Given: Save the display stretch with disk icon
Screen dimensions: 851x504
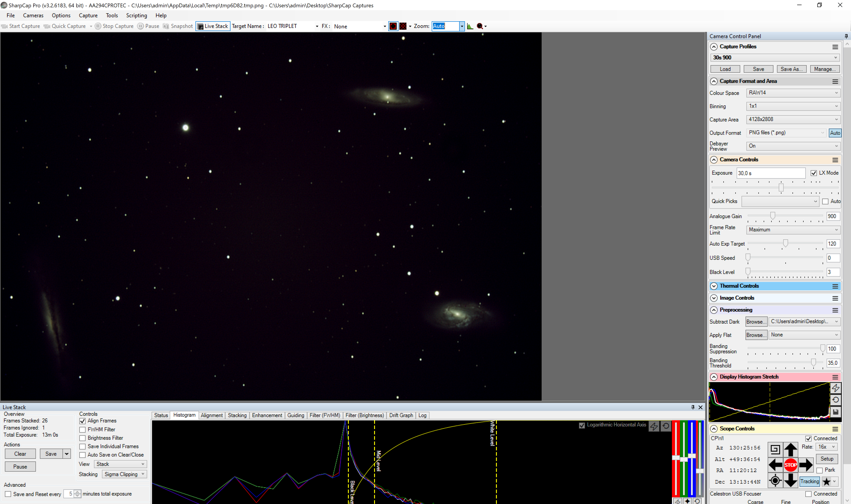Looking at the screenshot, I should click(x=835, y=412).
